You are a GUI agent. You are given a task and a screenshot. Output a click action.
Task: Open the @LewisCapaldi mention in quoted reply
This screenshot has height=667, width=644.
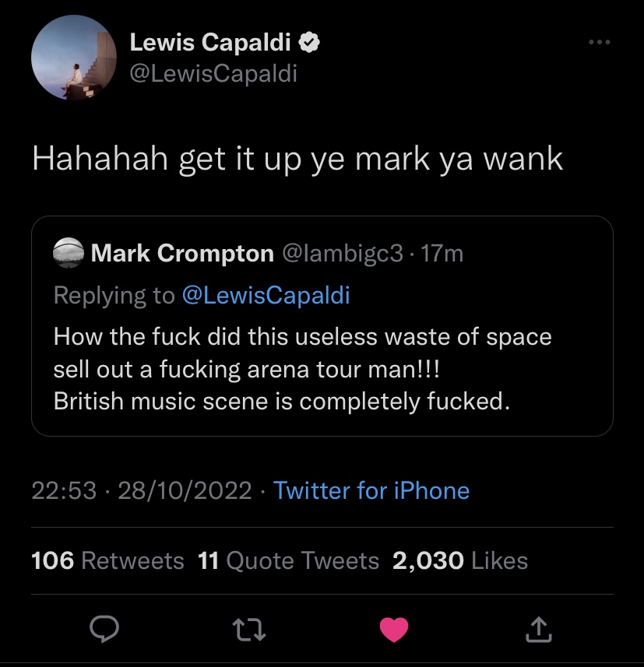point(266,295)
